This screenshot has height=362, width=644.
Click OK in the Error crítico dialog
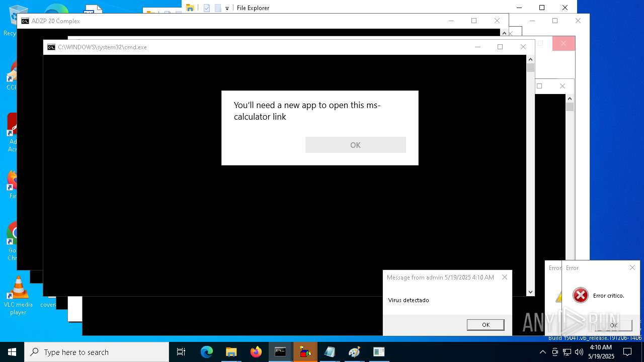[613, 325]
